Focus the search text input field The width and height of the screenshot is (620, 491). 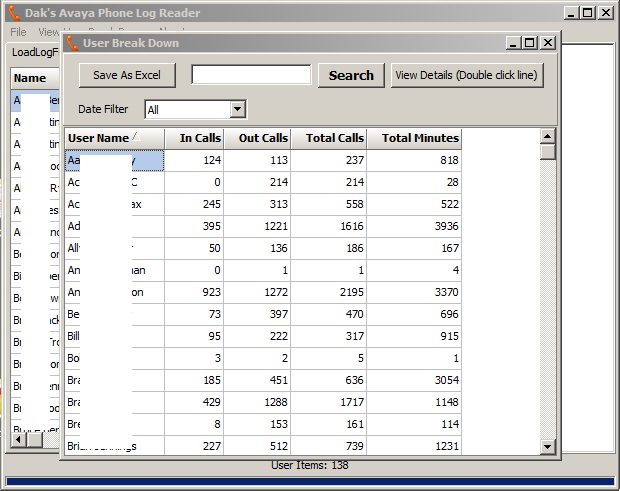coord(251,75)
